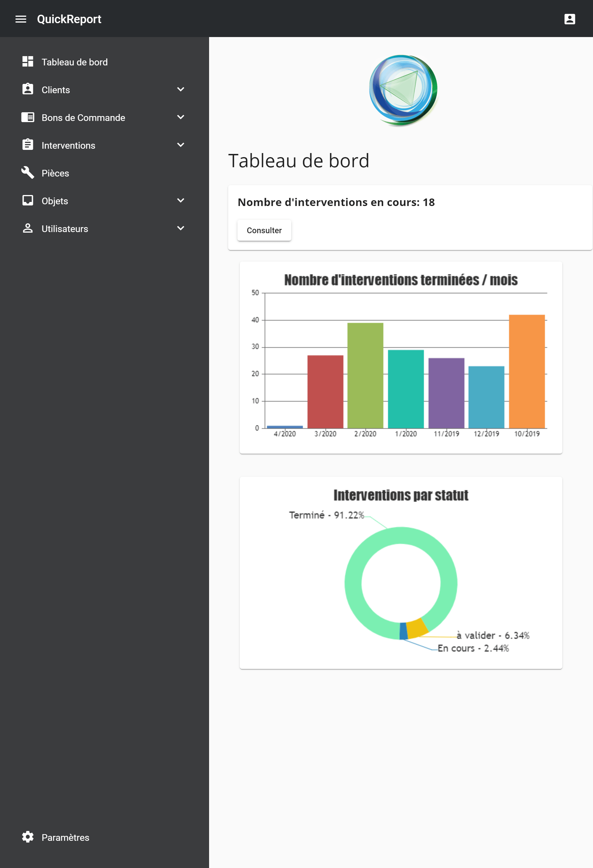The image size is (593, 868).
Task: Open Paramètres via the gear icon
Action: click(28, 837)
